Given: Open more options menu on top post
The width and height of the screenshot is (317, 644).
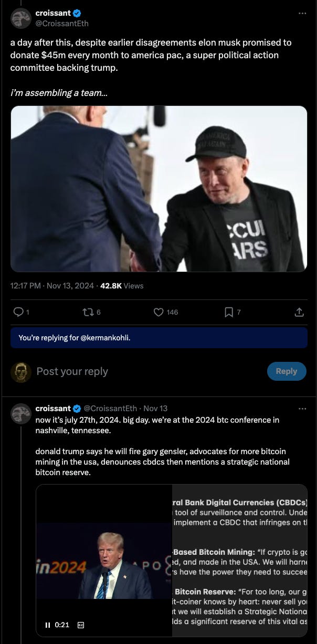Looking at the screenshot, I should pos(302,13).
